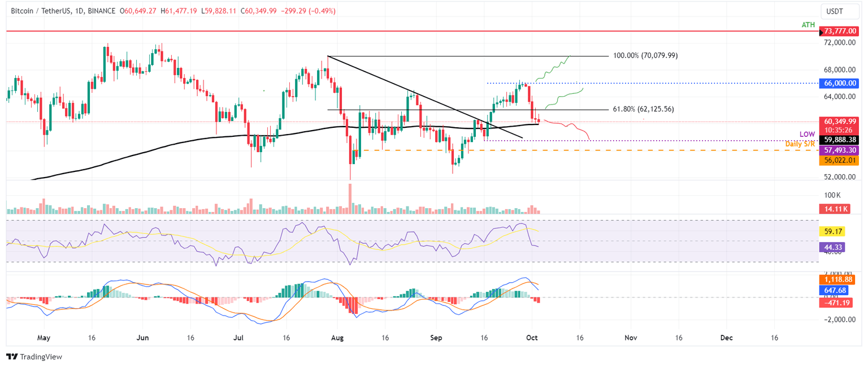Click the purple 44.33 RSI value label
Image resolution: width=868 pixels, height=367 pixels.
[832, 247]
